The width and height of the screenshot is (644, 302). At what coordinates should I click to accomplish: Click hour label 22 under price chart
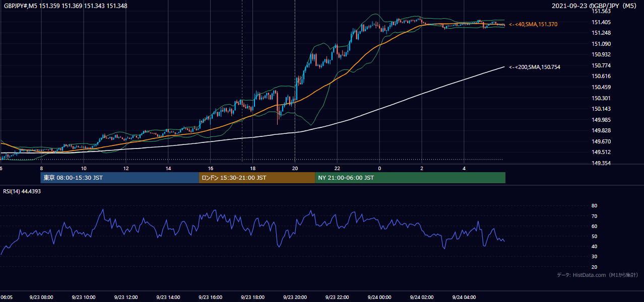[337, 168]
